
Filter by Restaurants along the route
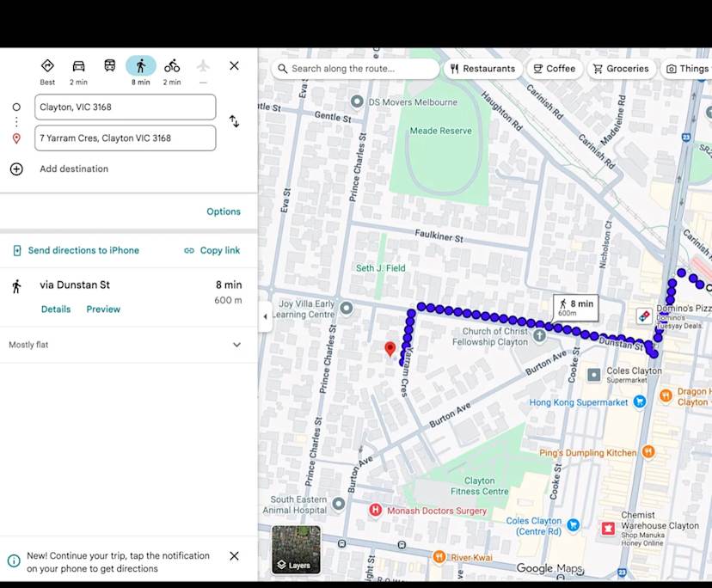(482, 69)
